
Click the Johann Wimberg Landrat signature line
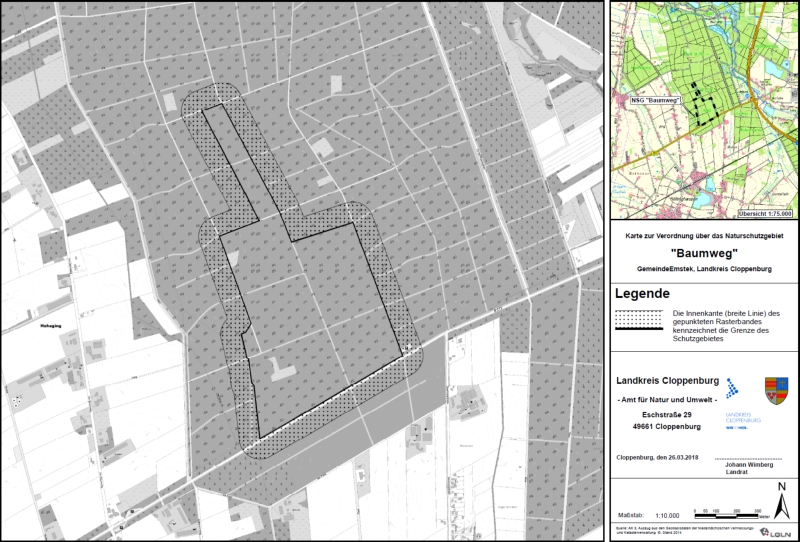[x=744, y=467]
